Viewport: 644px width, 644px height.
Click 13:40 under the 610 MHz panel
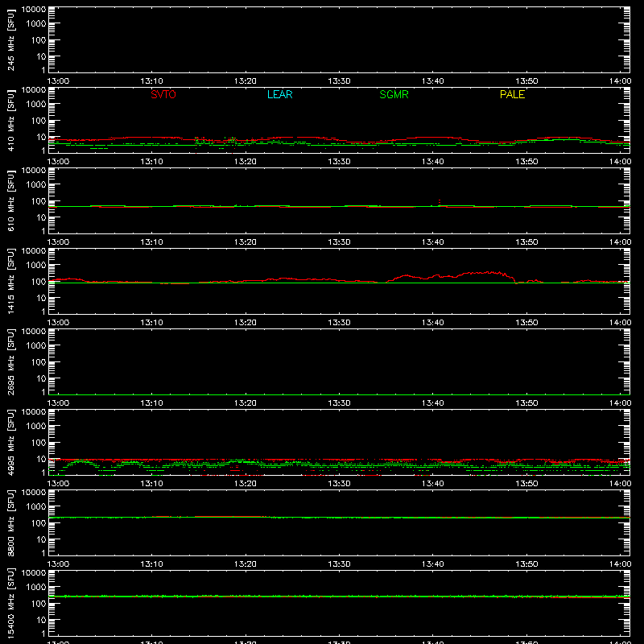(432, 242)
